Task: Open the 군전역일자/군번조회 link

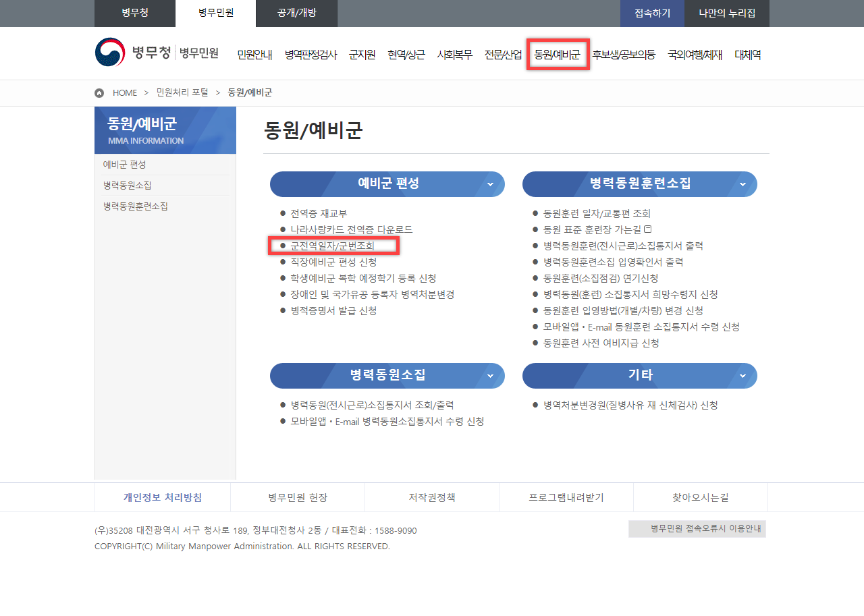Action: point(332,246)
